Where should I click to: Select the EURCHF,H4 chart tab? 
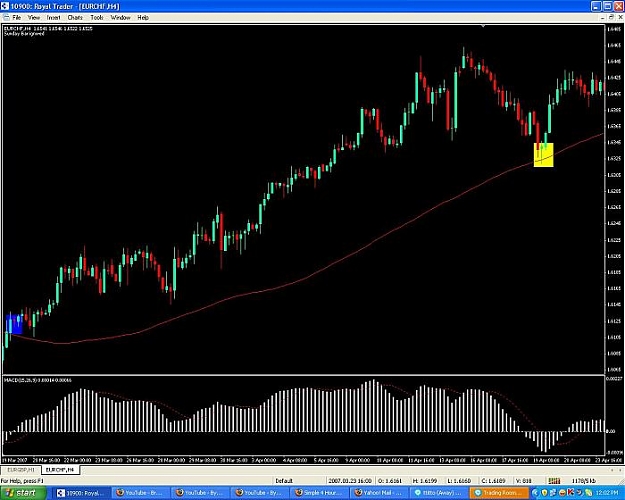(60, 470)
